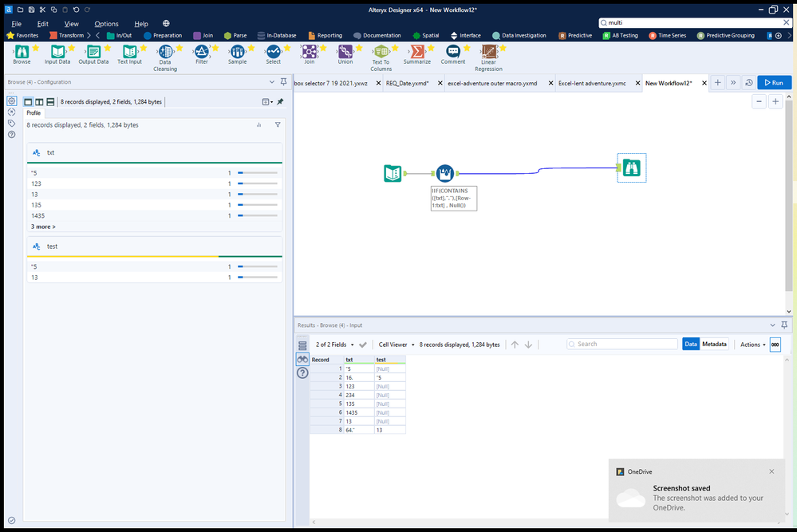
Task: Open the workflow run history icon
Action: coord(748,82)
